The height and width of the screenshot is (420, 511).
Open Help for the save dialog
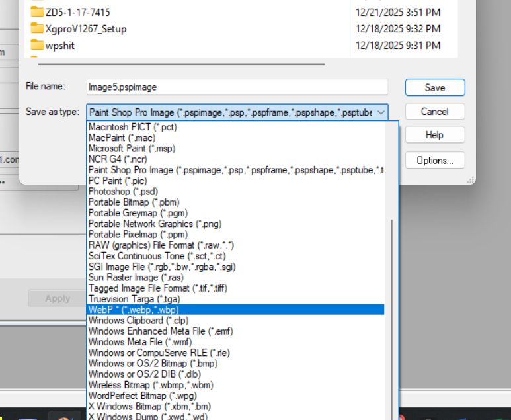click(x=434, y=135)
